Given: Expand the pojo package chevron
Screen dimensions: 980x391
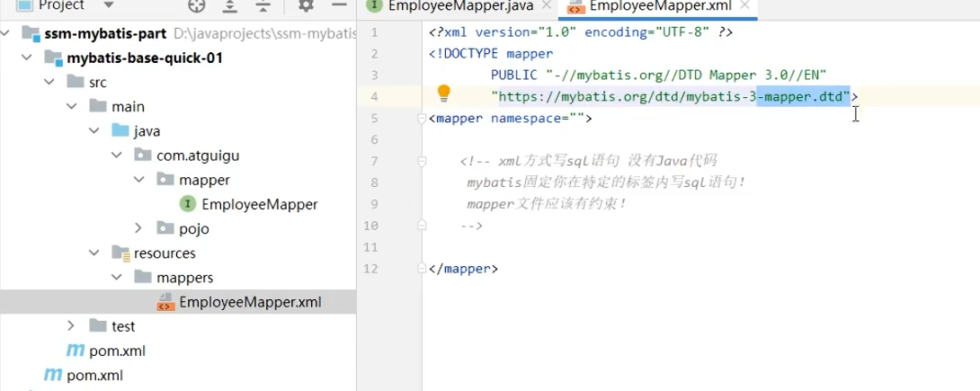Looking at the screenshot, I should (x=138, y=228).
